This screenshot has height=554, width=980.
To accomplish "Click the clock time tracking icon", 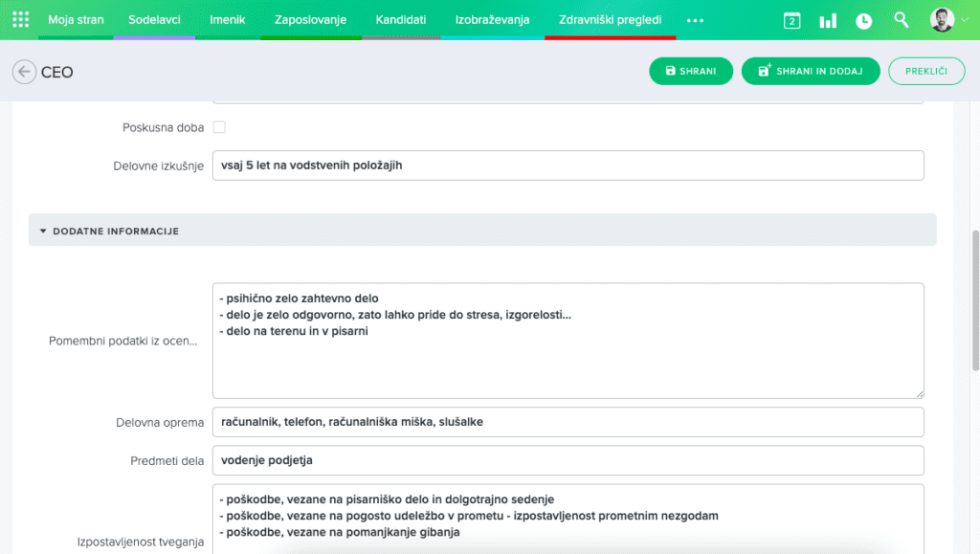I will [x=864, y=20].
